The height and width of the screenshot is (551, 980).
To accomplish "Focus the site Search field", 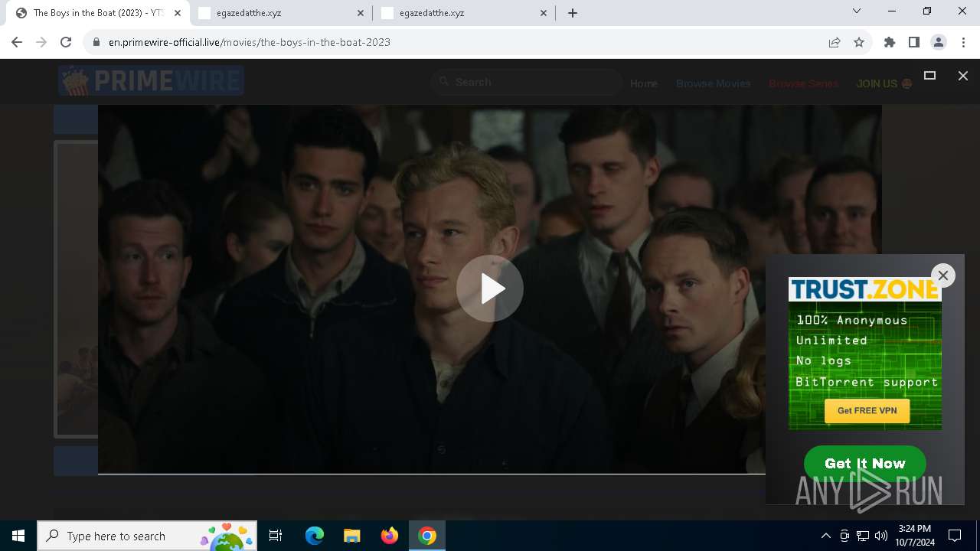I will (x=527, y=82).
